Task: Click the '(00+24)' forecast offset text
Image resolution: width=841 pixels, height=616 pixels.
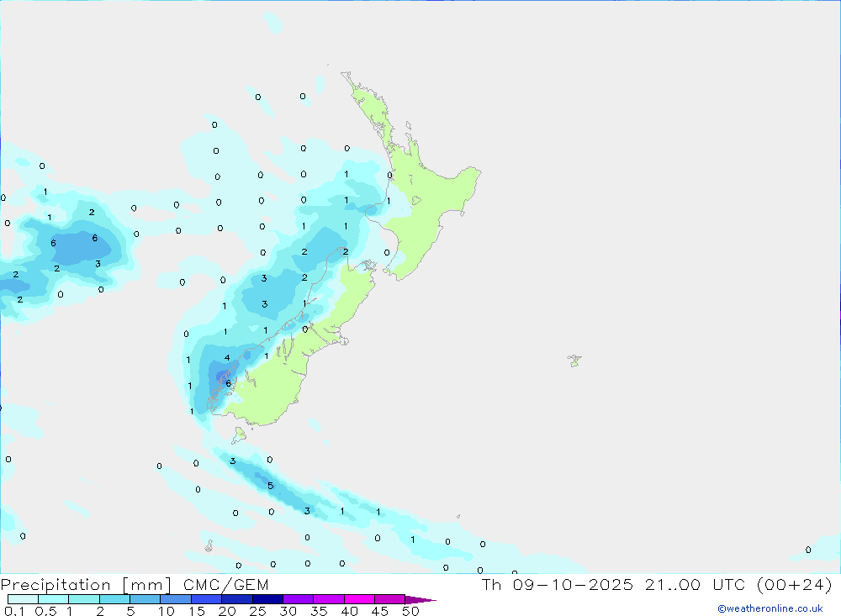Action: 795,585
